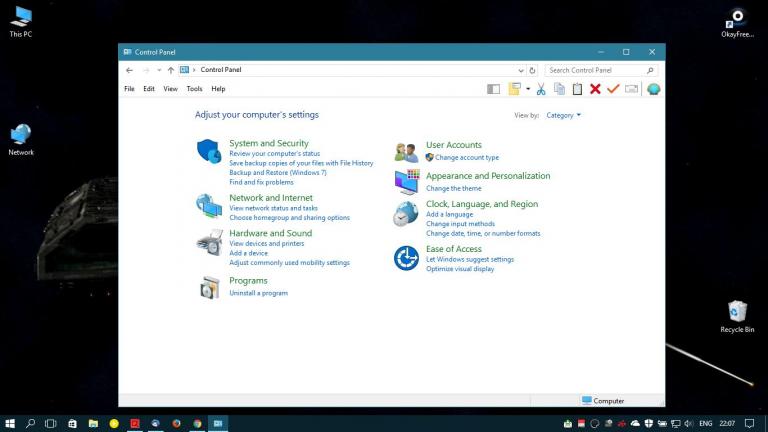Image resolution: width=768 pixels, height=432 pixels.
Task: Click the red X Delete toolbar icon
Action: pyautogui.click(x=595, y=89)
